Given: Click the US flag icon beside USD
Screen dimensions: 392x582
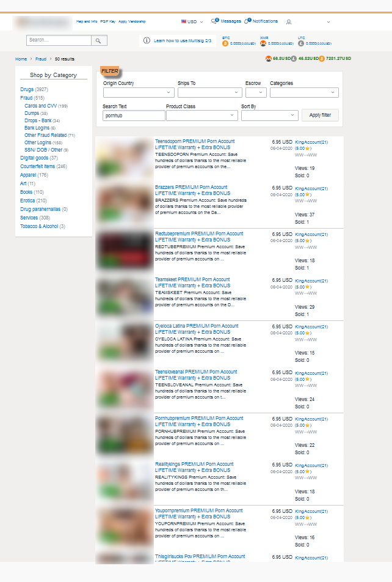Looking at the screenshot, I should tap(184, 21).
